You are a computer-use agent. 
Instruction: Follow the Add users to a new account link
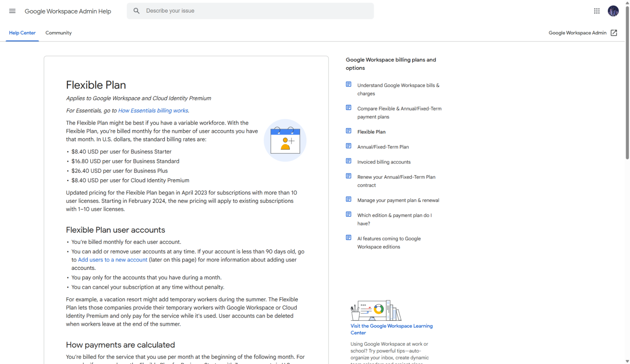(x=112, y=259)
